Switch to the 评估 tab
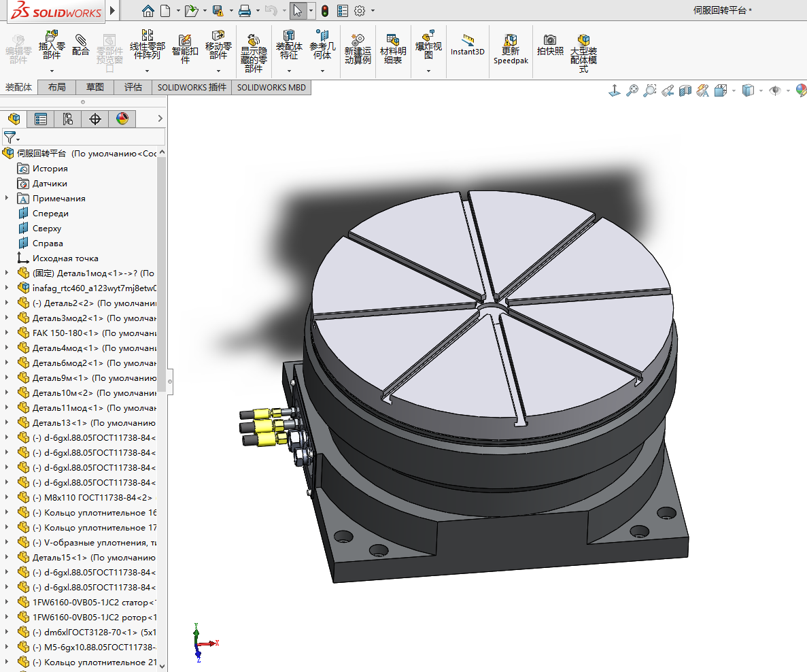 [x=133, y=87]
